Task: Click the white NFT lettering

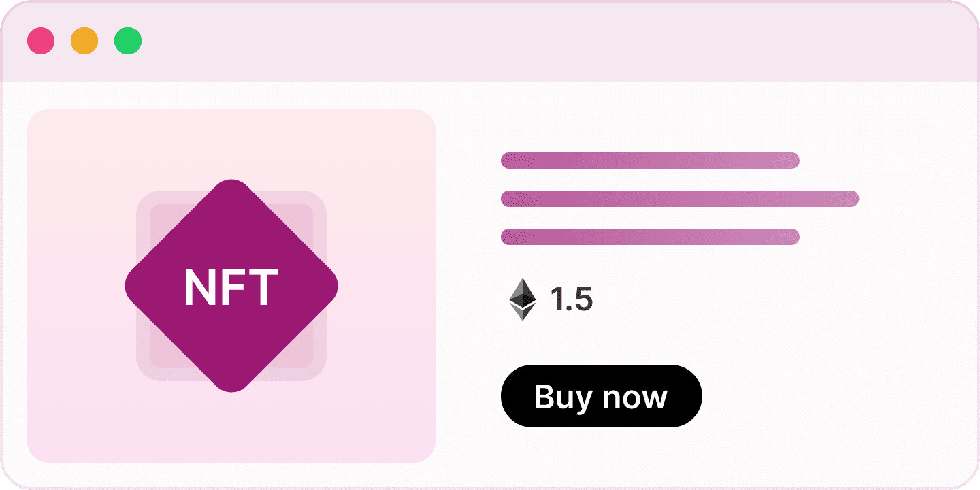Action: [231, 287]
